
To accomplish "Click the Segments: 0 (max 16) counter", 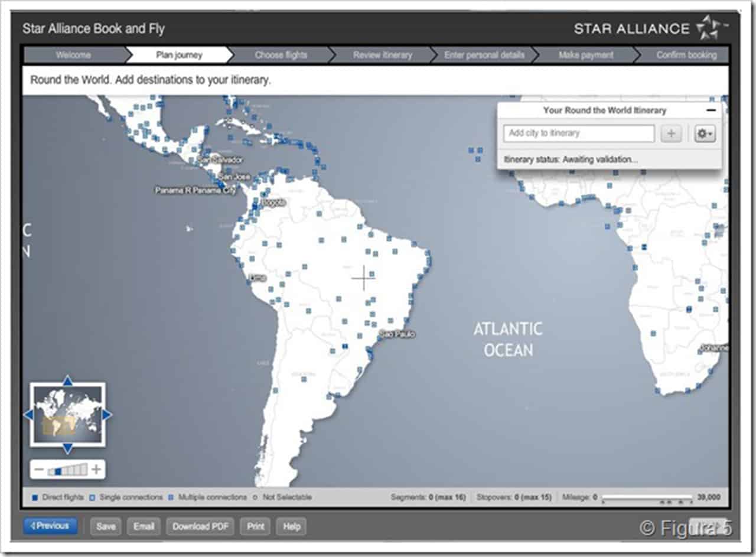I will (428, 497).
